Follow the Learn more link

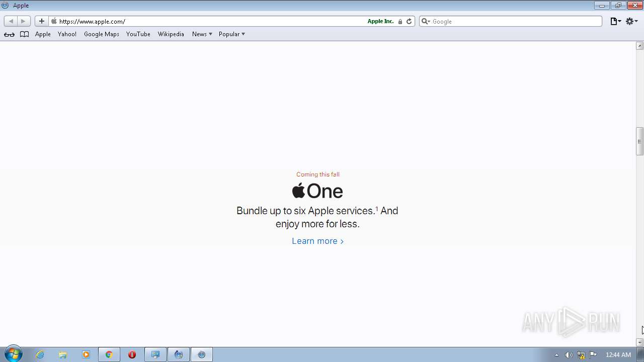click(317, 241)
